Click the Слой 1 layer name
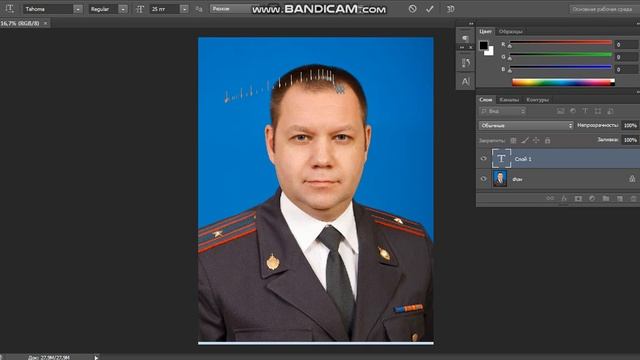This screenshot has height=360, width=640. [523, 159]
